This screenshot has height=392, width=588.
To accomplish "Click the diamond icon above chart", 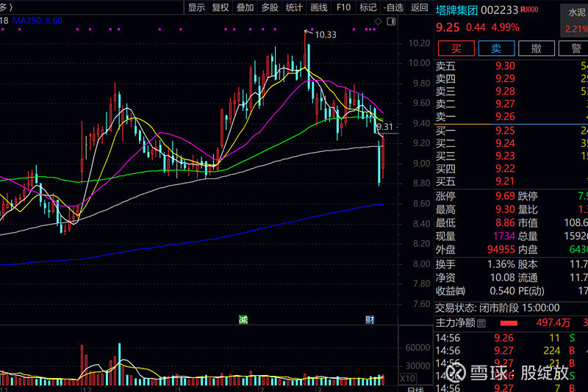I will click(x=379, y=22).
